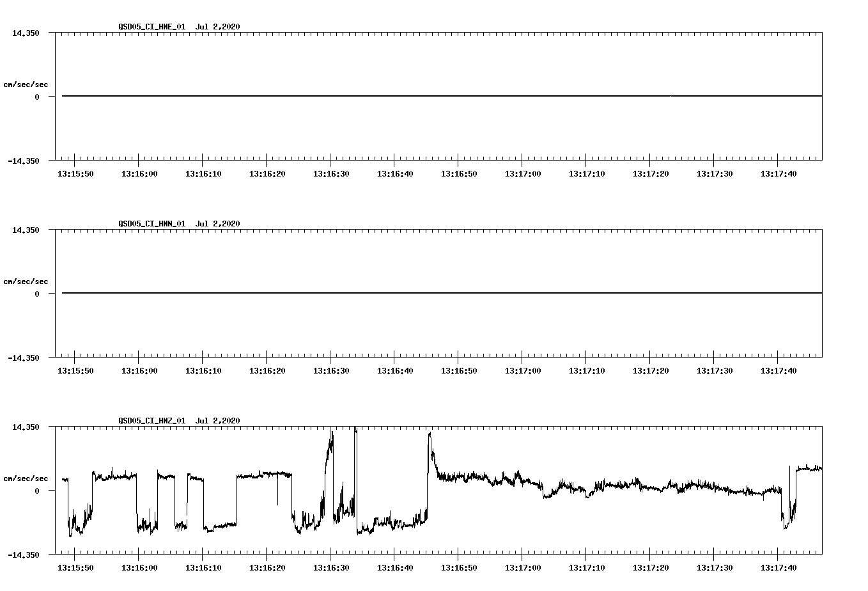The image size is (868, 591).
Task: Click 13:16:30 on the HNE time axis
Action: 331,173
